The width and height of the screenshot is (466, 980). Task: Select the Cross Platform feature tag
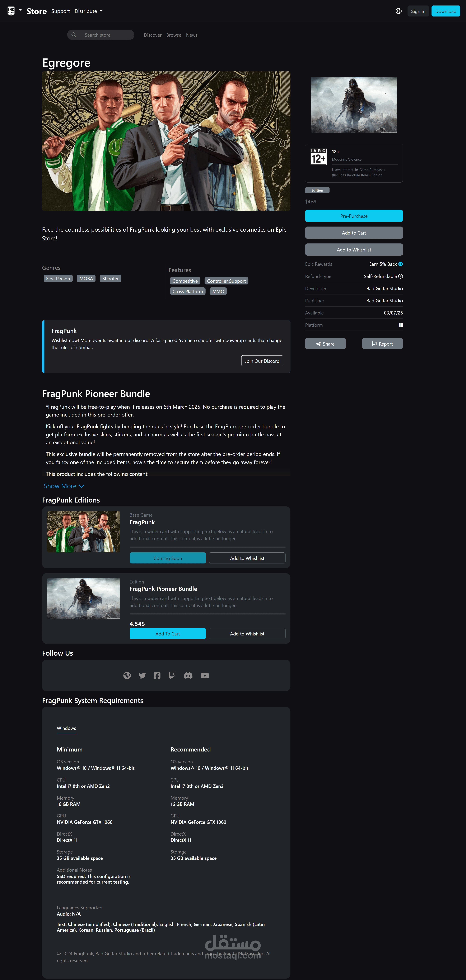[x=188, y=291]
